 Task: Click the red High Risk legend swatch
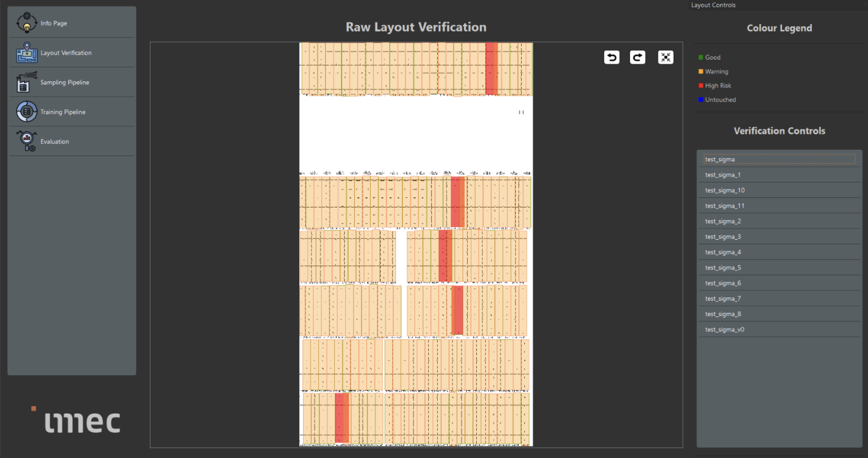pyautogui.click(x=701, y=86)
